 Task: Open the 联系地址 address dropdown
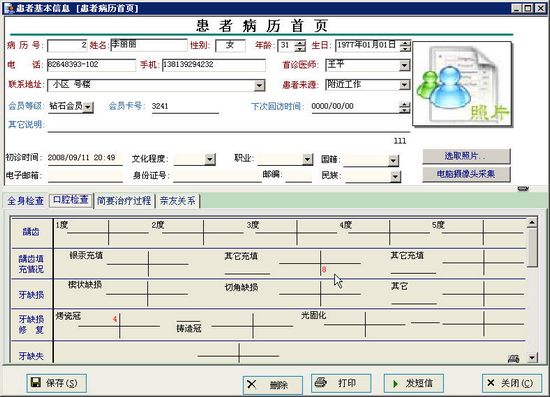[259, 85]
